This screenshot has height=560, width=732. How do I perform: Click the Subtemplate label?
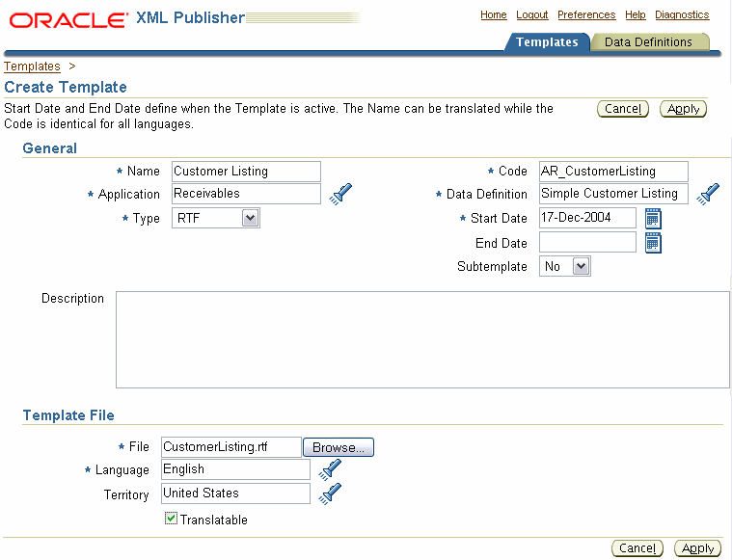tap(492, 266)
